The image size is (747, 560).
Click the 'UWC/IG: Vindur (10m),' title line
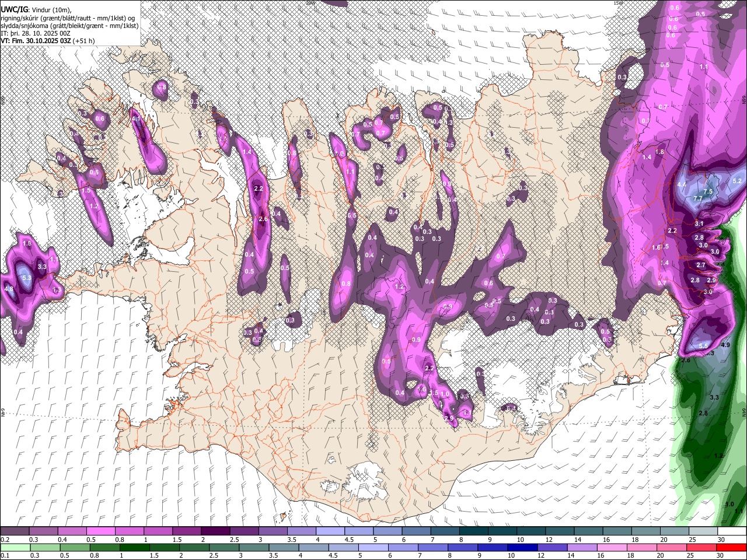[x=36, y=10]
